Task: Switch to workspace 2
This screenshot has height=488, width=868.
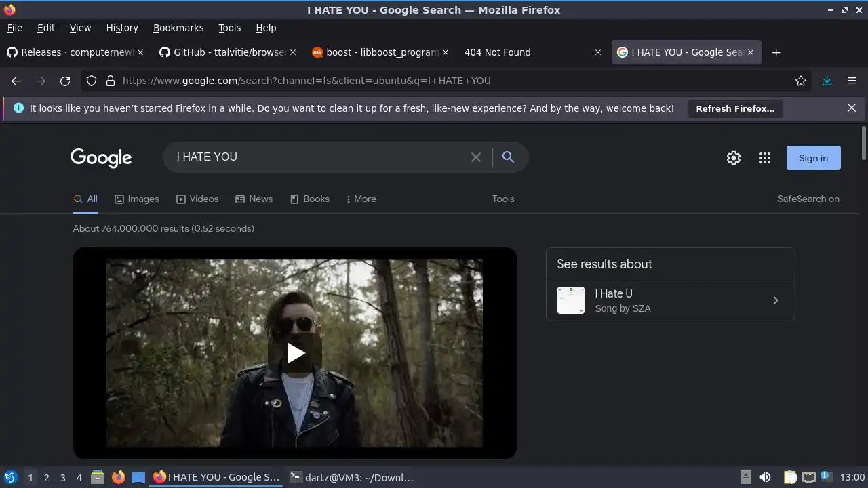Action: 46,477
